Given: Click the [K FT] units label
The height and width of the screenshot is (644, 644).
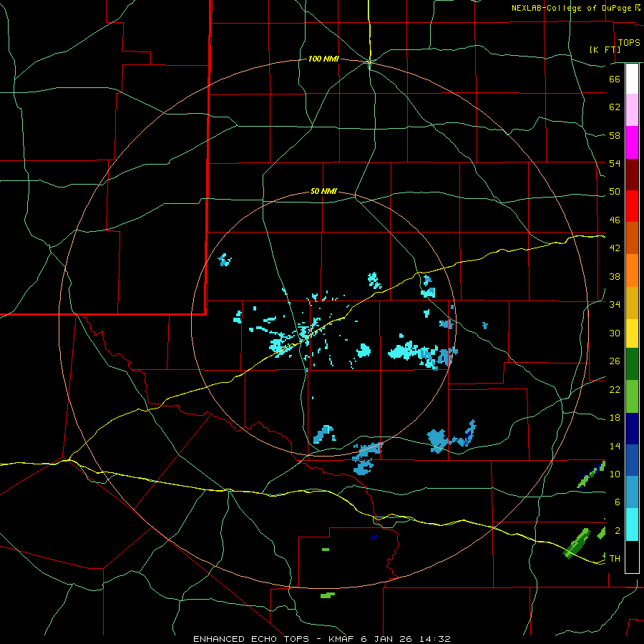Looking at the screenshot, I should (x=605, y=49).
